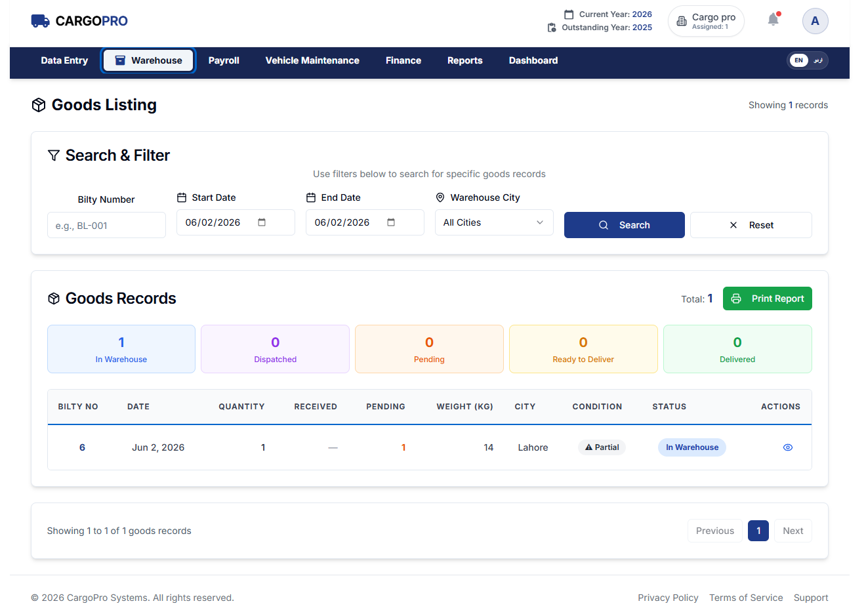Expand the All Cities dropdown
This screenshot has width=866, height=616.
click(494, 222)
